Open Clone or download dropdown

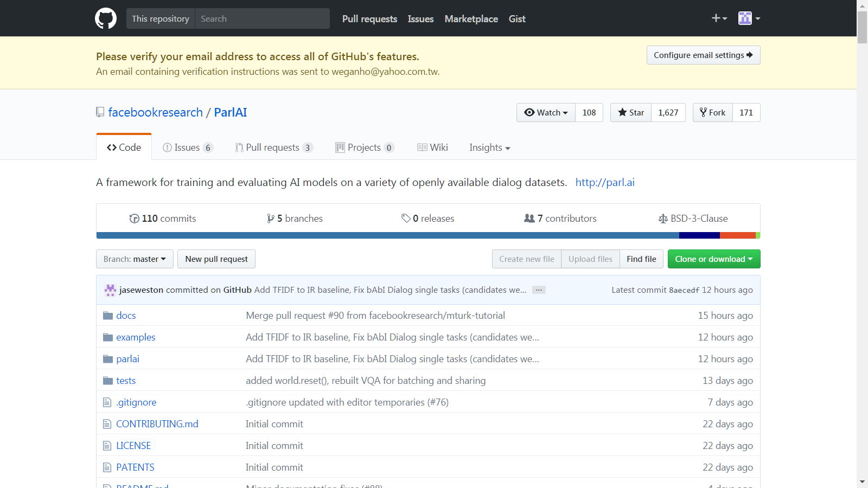click(714, 259)
